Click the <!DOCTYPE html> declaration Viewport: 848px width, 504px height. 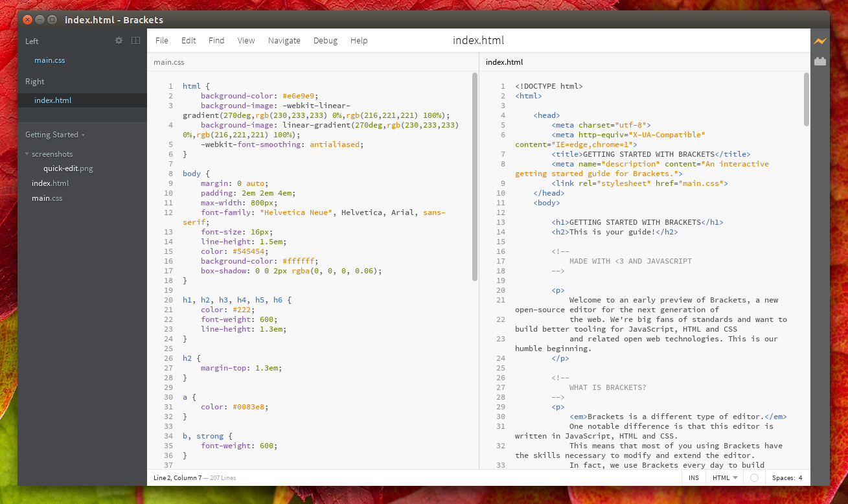coord(549,86)
